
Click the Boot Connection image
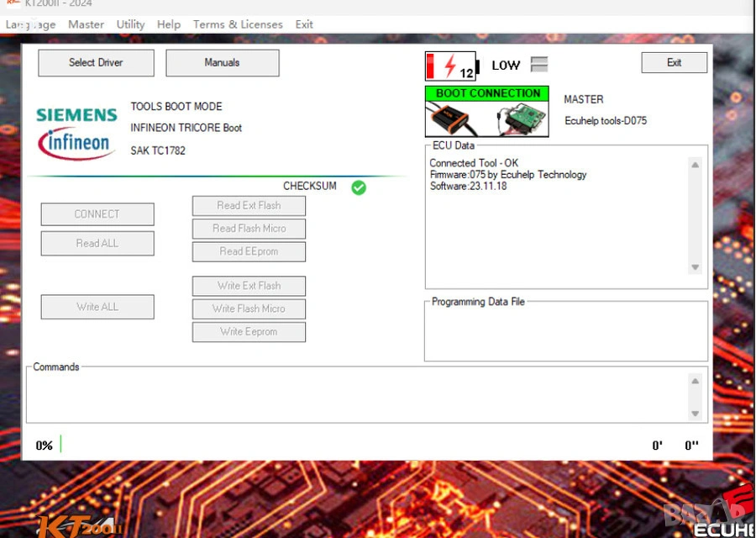point(487,112)
